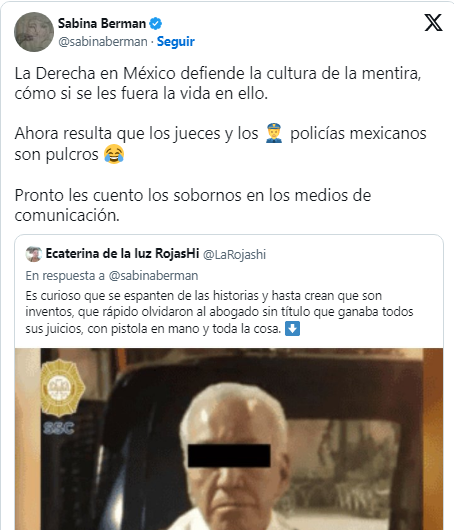Open the @LaRojashi handle
This screenshot has width=454, height=530.
(x=234, y=254)
